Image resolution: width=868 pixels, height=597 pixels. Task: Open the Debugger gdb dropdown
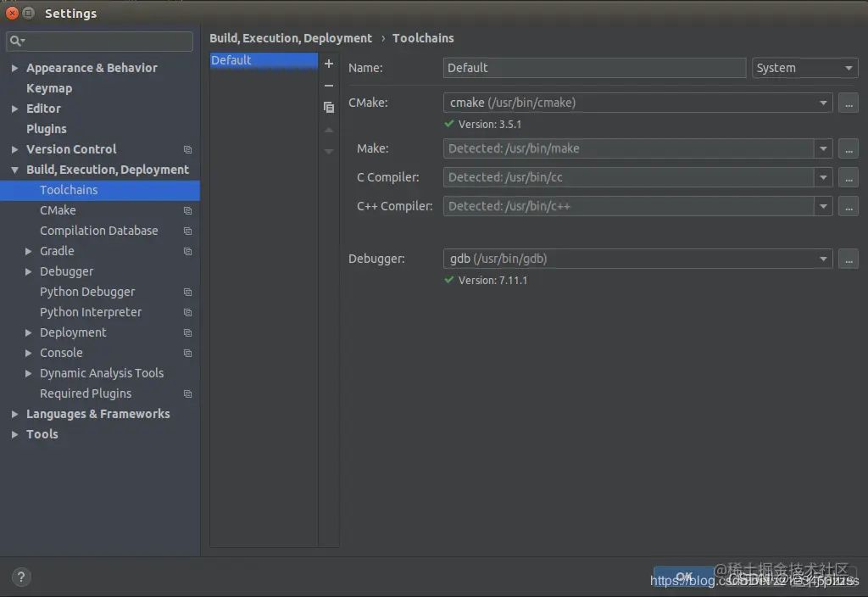pos(823,259)
